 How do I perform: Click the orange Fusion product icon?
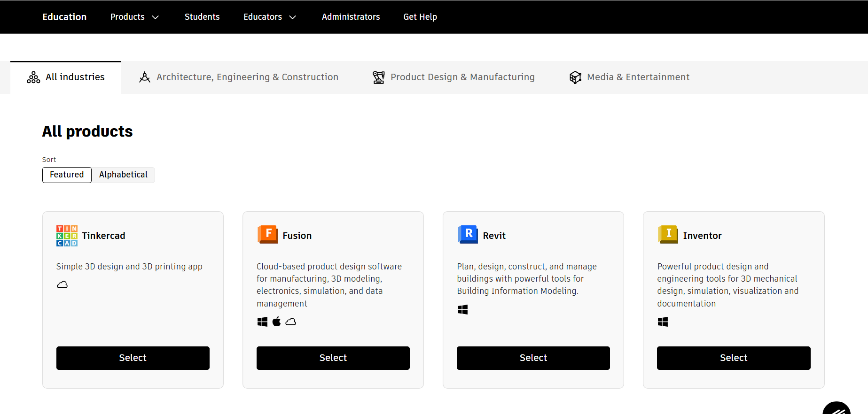(267, 234)
